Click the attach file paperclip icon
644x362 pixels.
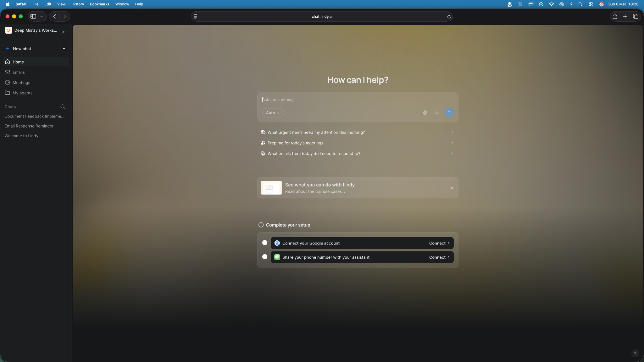[425, 112]
